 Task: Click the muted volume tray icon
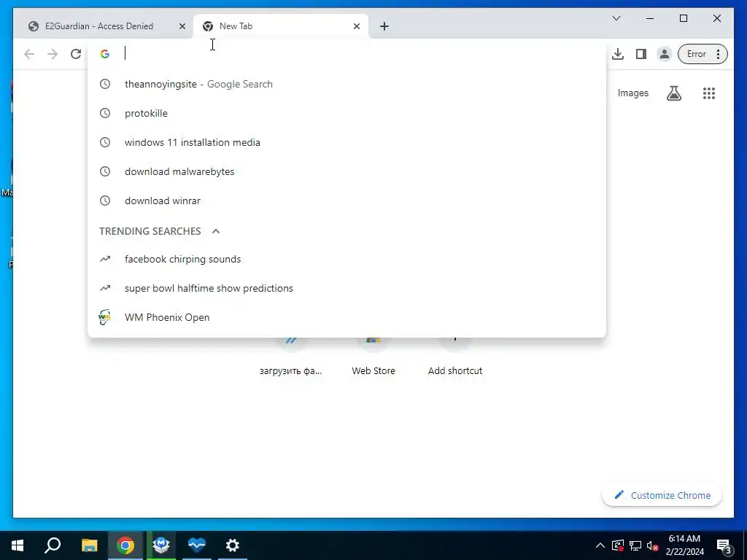coord(653,545)
